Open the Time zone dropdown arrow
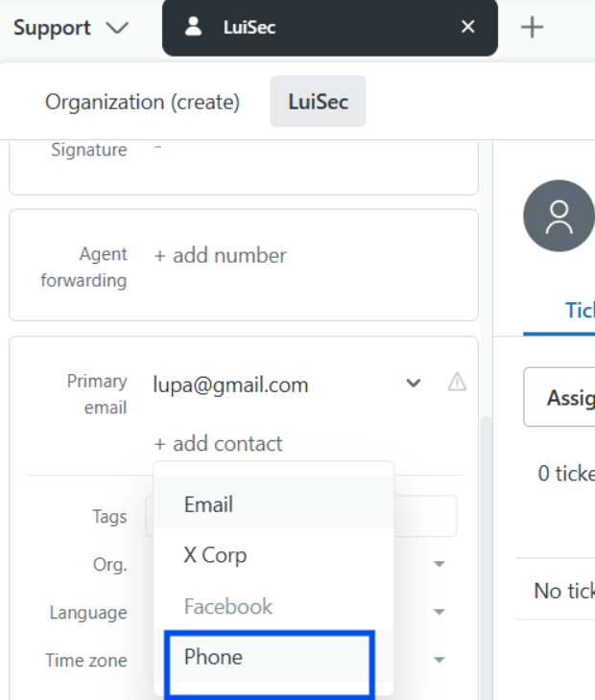The image size is (595, 700). (440, 660)
